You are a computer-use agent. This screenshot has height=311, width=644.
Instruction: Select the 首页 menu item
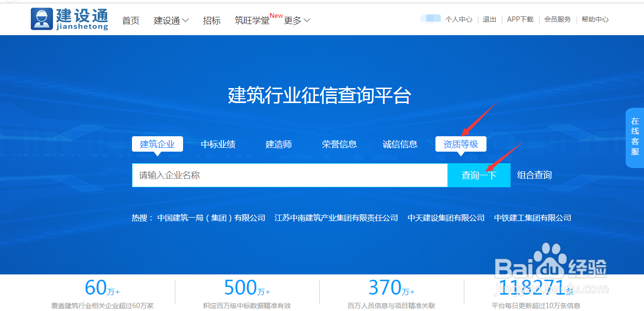[131, 21]
